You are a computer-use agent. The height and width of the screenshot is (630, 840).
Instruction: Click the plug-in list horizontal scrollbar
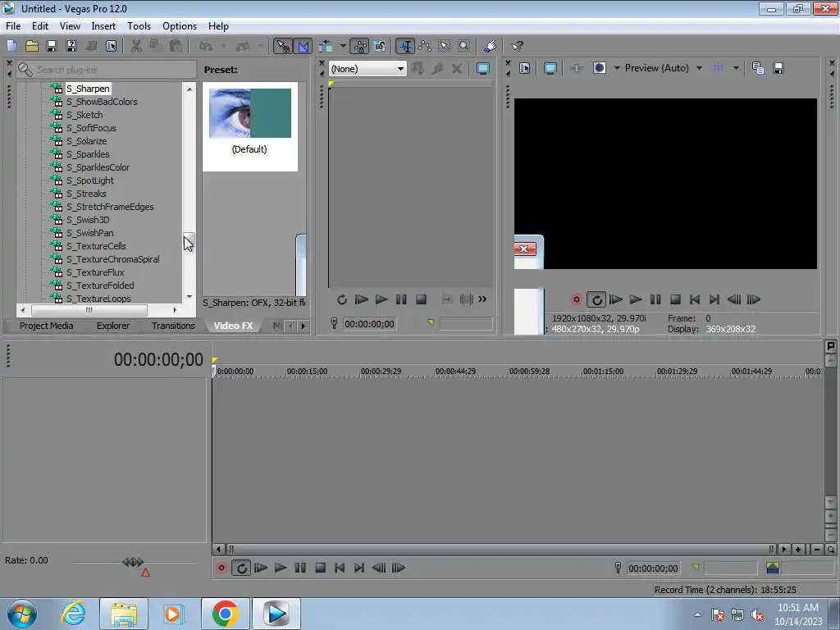89,310
